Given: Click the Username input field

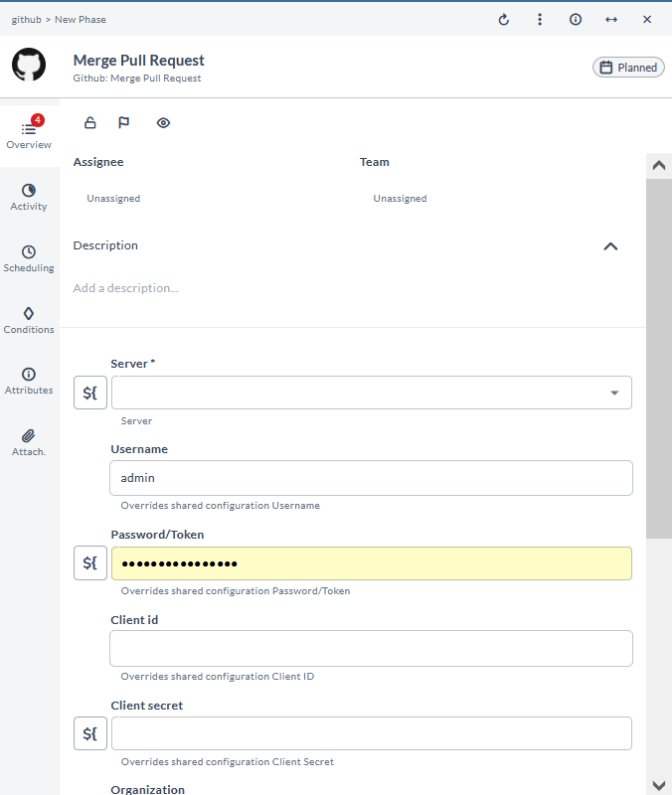Looking at the screenshot, I should pyautogui.click(x=371, y=478).
